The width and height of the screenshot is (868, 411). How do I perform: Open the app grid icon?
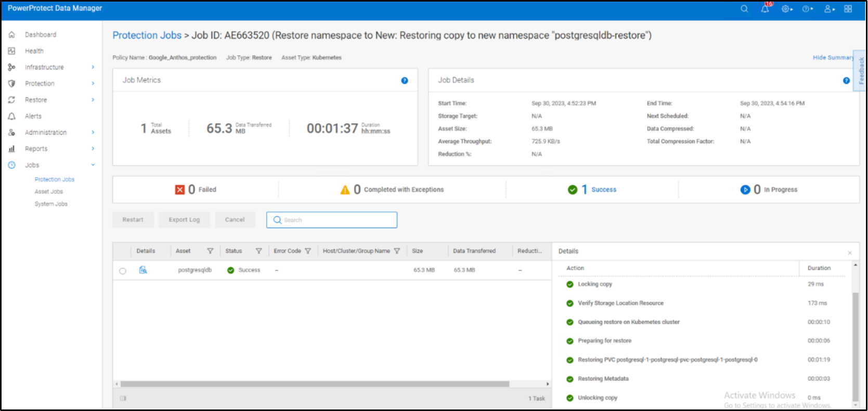click(x=848, y=9)
